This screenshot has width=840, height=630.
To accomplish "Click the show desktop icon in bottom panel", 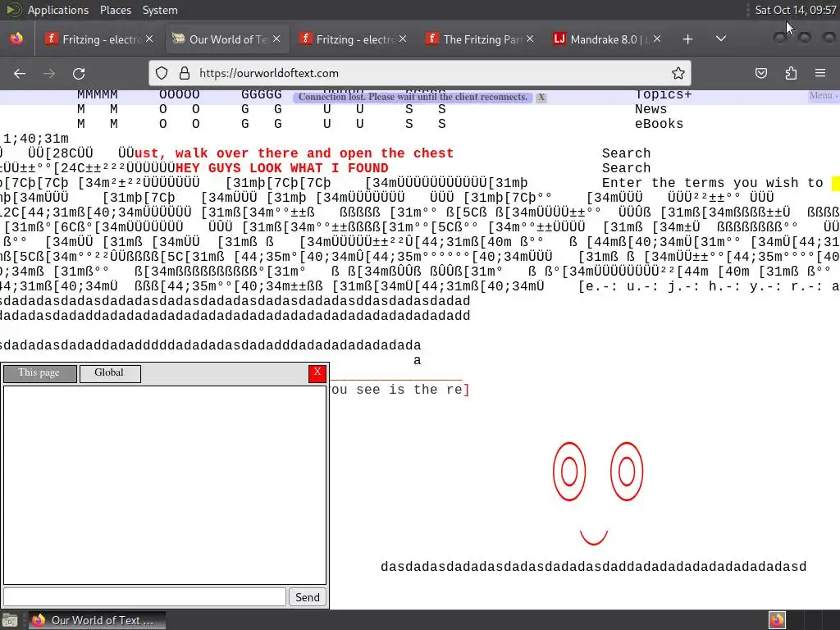I will point(10,620).
